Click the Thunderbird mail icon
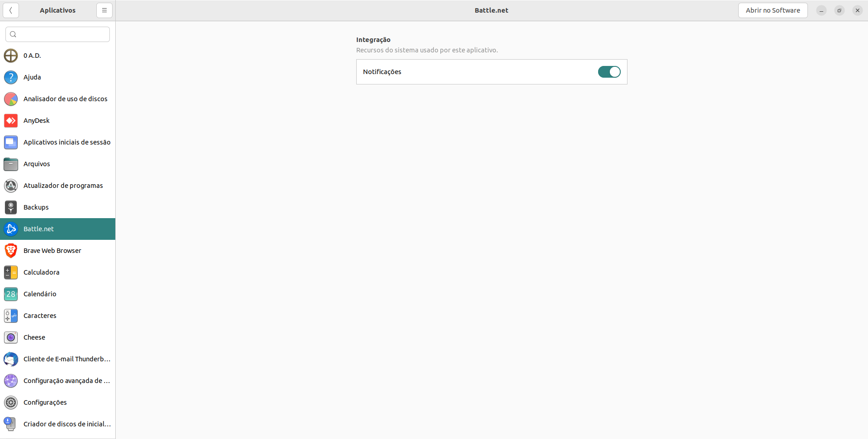This screenshot has height=439, width=868. (11, 359)
